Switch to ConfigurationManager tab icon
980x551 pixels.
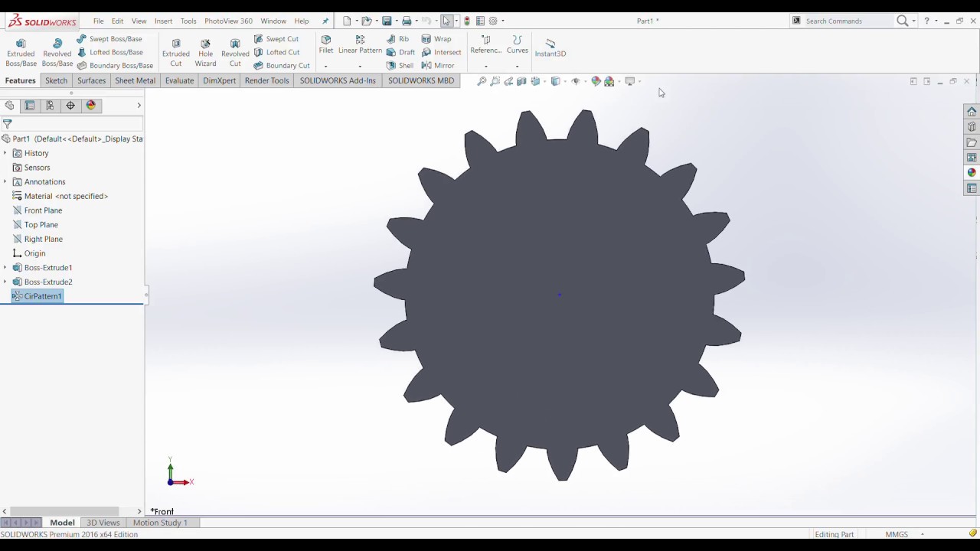coord(50,106)
